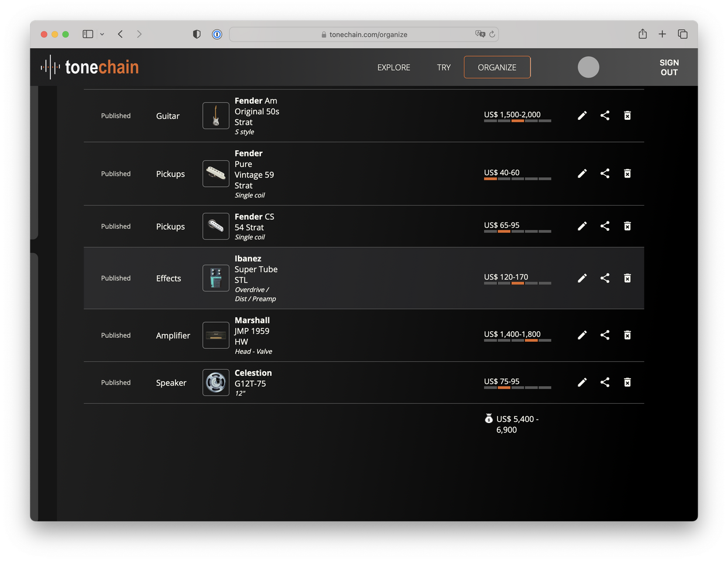Open the TRY menu
Image resolution: width=728 pixels, height=561 pixels.
pyautogui.click(x=444, y=67)
